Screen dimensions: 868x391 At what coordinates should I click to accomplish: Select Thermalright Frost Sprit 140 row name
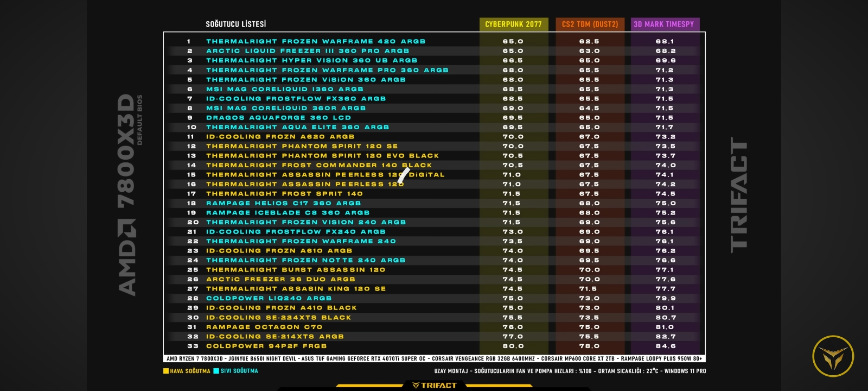[x=284, y=194]
